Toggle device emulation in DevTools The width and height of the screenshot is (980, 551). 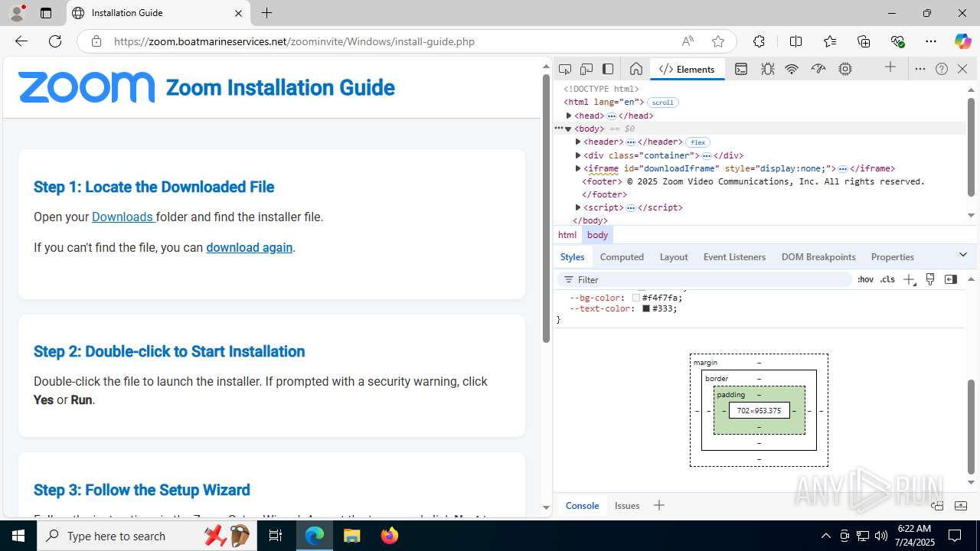click(586, 69)
